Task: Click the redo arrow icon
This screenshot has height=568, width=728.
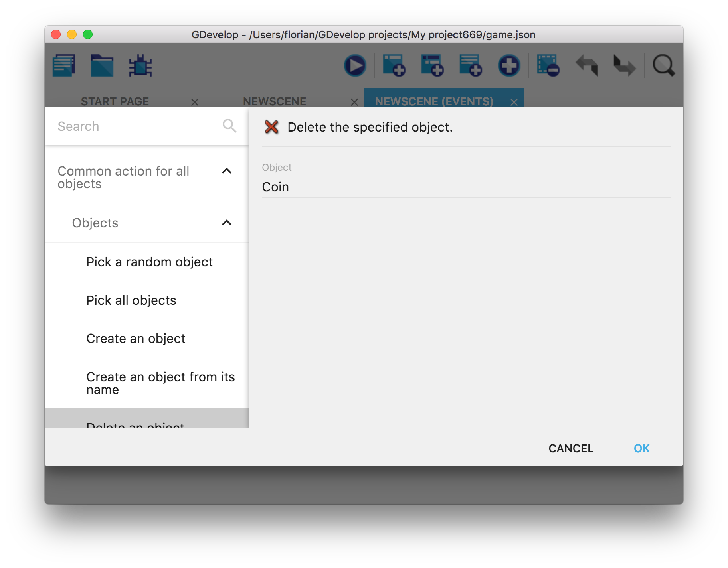Action: pyautogui.click(x=625, y=65)
